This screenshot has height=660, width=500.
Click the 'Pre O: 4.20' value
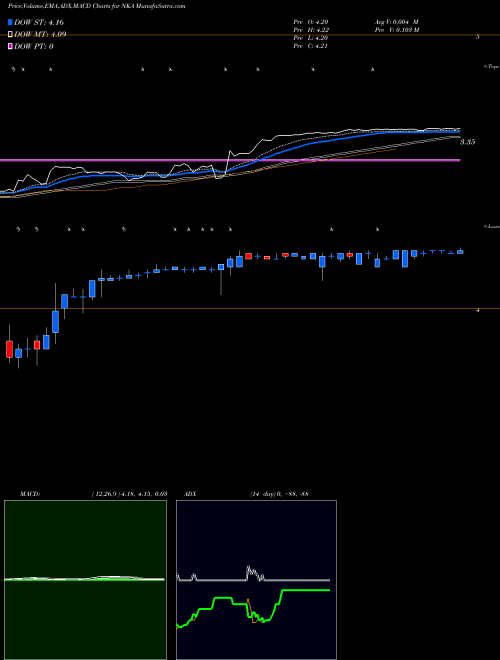[311, 22]
